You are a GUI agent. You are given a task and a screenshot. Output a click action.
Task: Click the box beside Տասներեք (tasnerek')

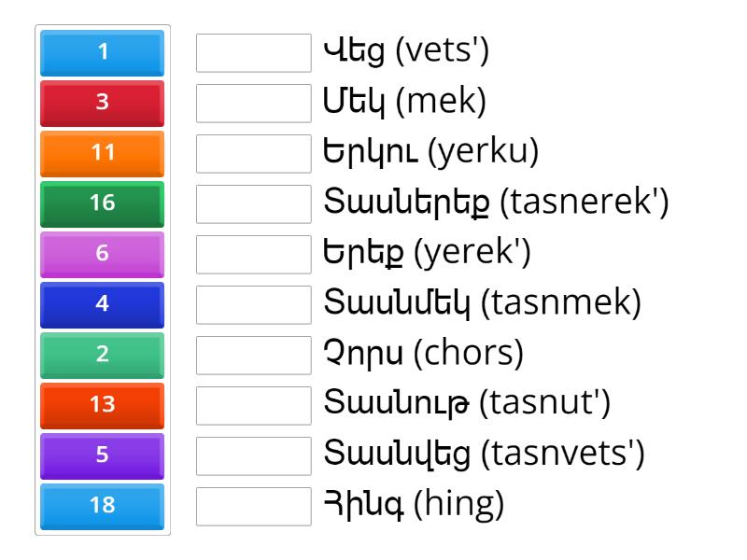coord(254,204)
